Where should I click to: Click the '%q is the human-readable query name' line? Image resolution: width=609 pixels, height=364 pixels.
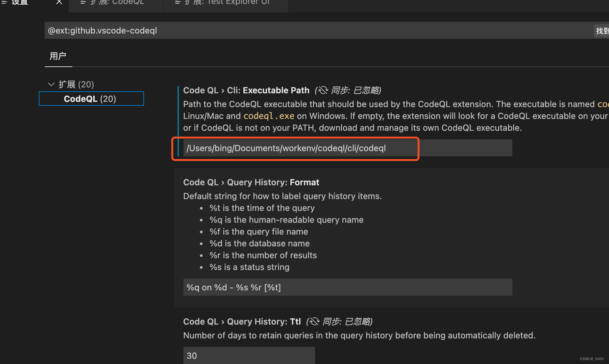286,220
